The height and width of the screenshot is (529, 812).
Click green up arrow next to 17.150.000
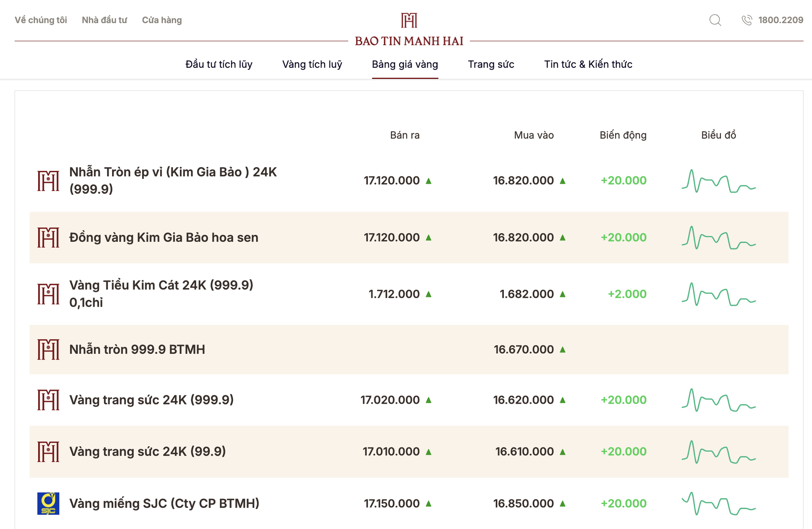tap(428, 503)
